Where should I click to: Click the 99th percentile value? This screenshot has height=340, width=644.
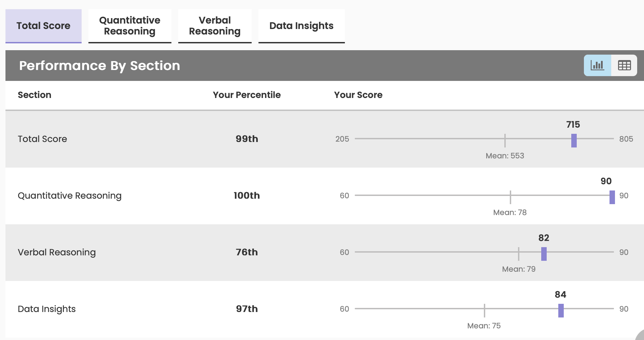point(247,139)
